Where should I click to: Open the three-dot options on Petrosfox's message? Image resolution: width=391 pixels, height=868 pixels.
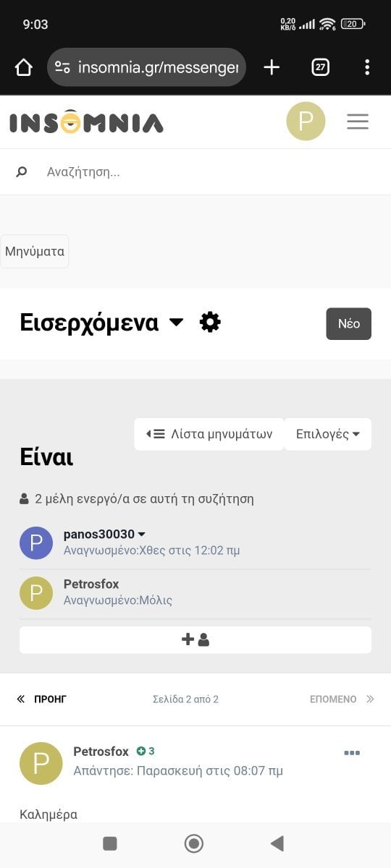point(352,753)
